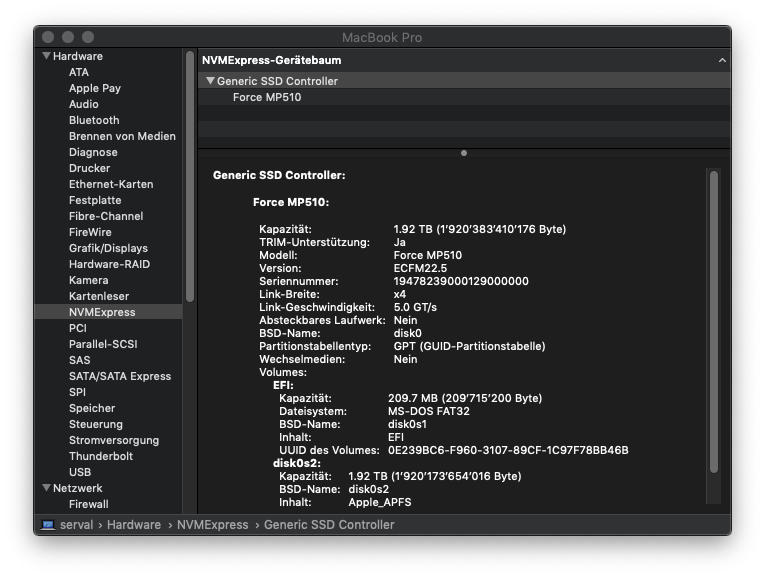Screen dimensions: 765x577
Task: Click the Link-Breite value x4
Action: pos(400,295)
